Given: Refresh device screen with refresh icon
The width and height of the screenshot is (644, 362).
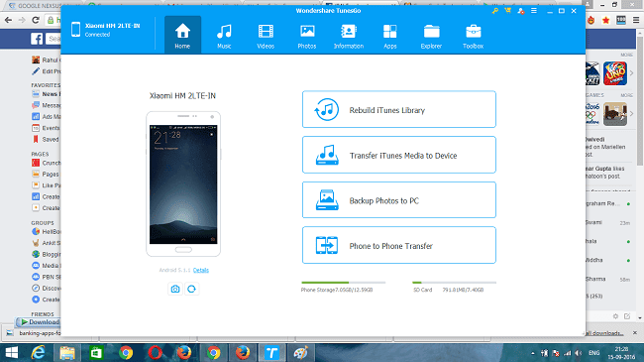Looking at the screenshot, I should click(x=191, y=289).
